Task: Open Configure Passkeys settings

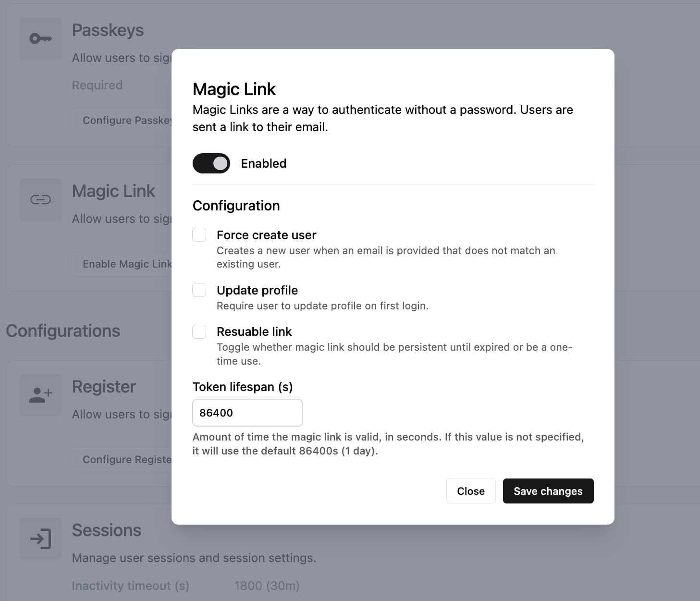Action: (122, 120)
